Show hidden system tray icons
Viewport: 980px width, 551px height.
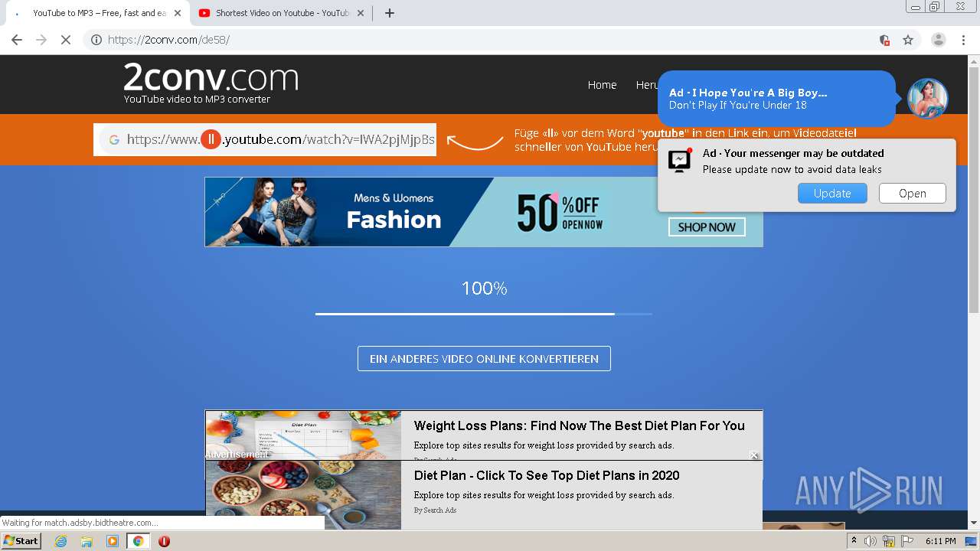pos(854,541)
